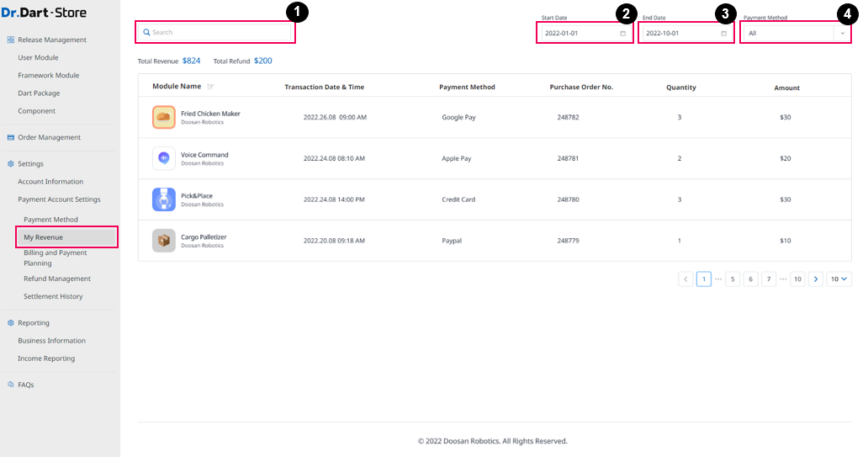Image resolution: width=868 pixels, height=457 pixels.
Task: Click the FAQs icon
Action: (11, 385)
